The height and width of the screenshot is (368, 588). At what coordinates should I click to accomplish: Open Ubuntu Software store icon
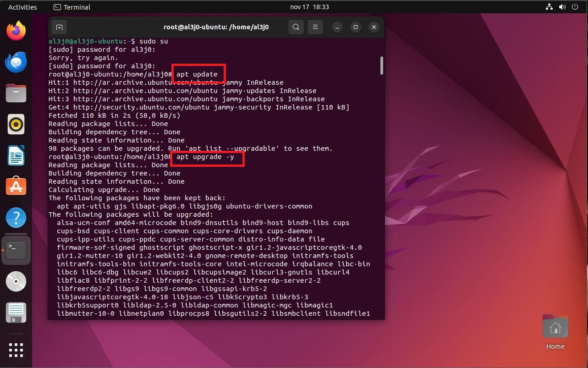pyautogui.click(x=16, y=187)
